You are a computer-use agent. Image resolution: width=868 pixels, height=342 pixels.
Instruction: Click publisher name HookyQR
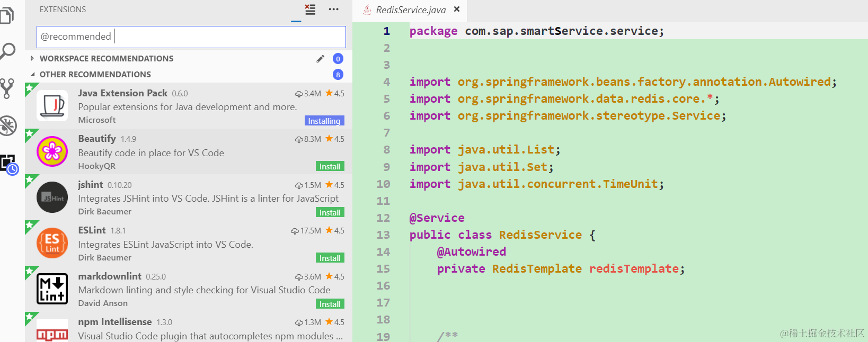click(96, 166)
